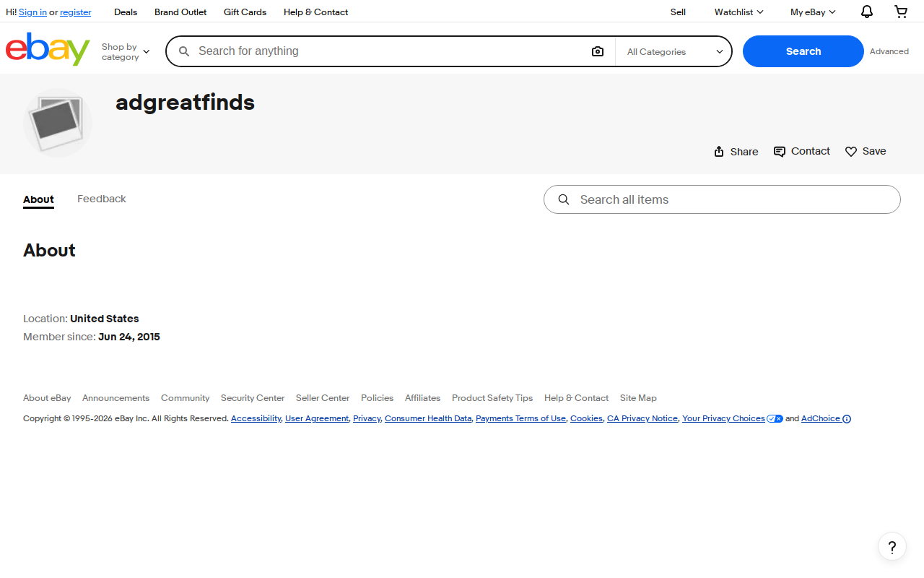Open the All Categories dropdown
Screen dimensions: 924x578
674,51
